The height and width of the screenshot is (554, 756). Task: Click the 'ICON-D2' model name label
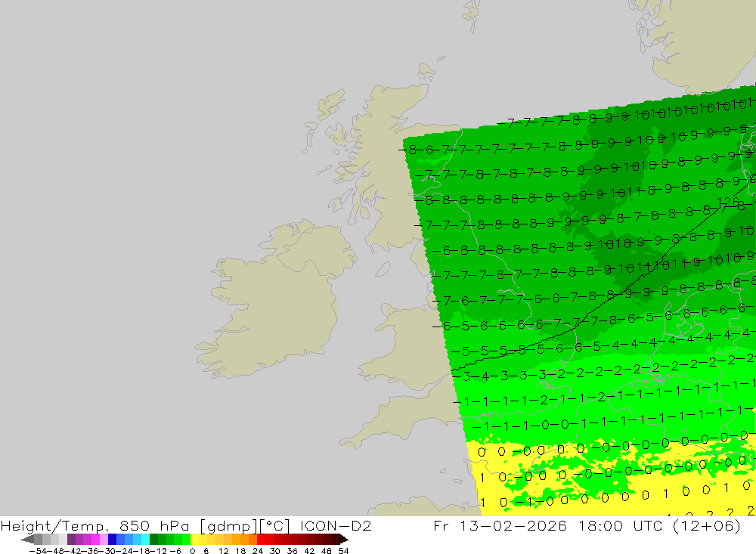pos(336,525)
